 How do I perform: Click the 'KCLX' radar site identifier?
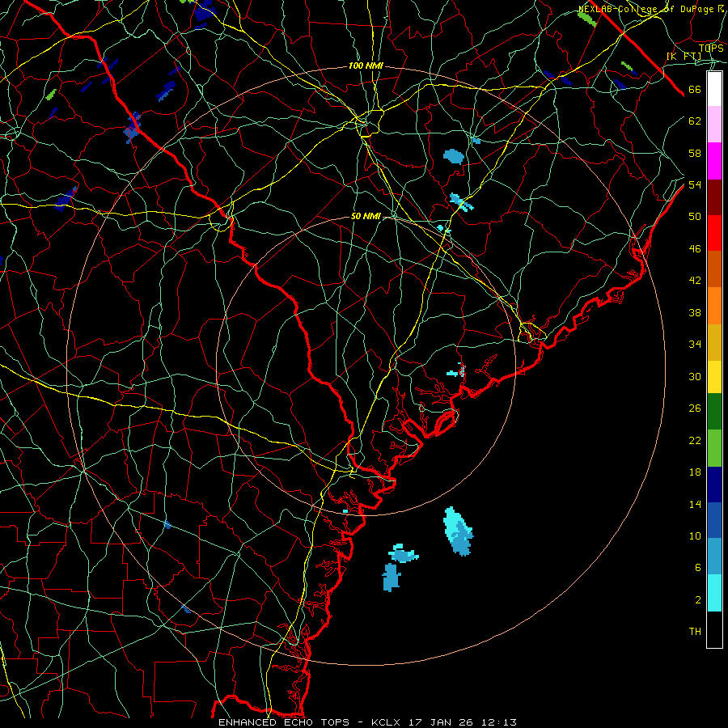pyautogui.click(x=387, y=722)
